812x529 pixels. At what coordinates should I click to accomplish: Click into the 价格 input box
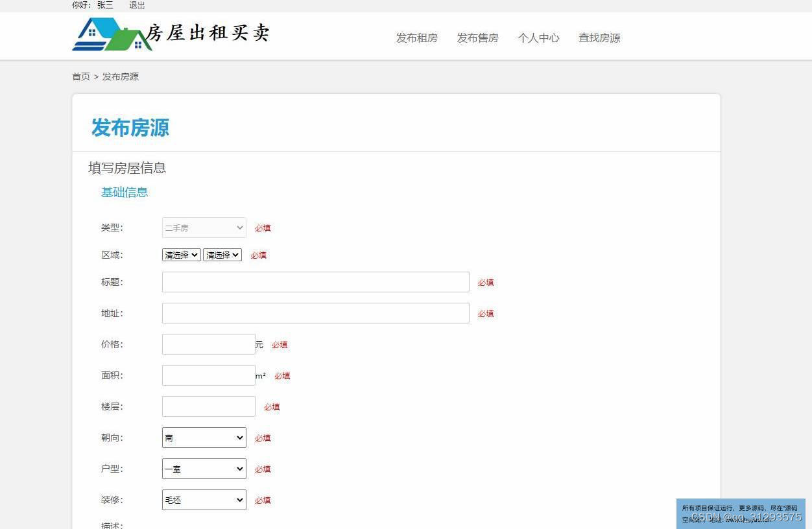pos(208,344)
